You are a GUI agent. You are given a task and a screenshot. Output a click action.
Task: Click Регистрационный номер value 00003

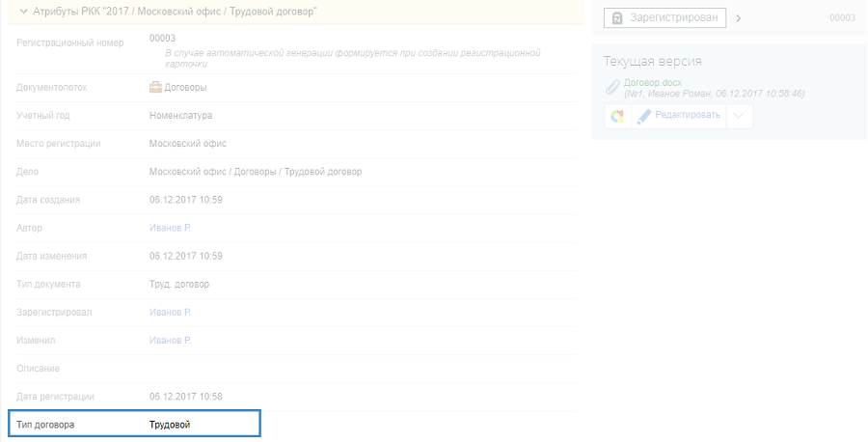tap(161, 38)
